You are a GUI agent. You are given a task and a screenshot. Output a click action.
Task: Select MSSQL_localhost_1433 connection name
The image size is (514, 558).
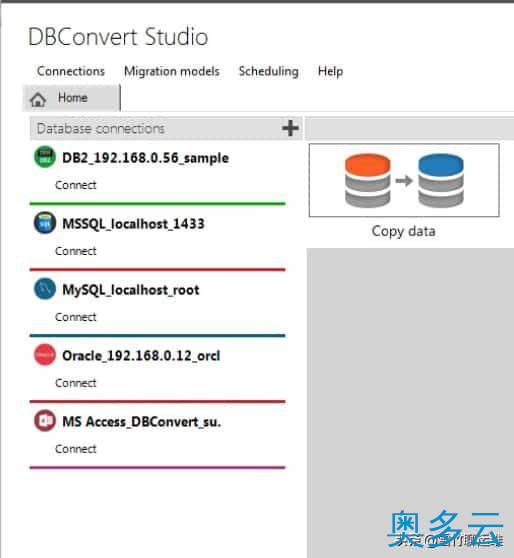pyautogui.click(x=133, y=224)
